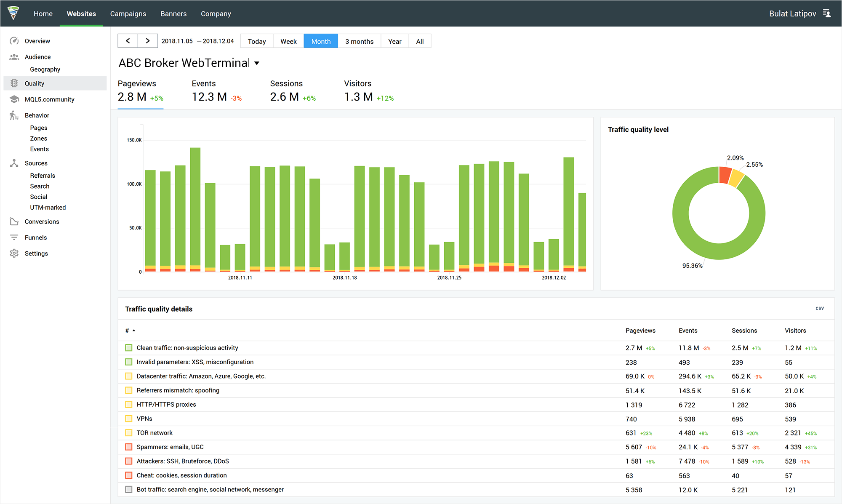Click the CSV export button

click(820, 308)
